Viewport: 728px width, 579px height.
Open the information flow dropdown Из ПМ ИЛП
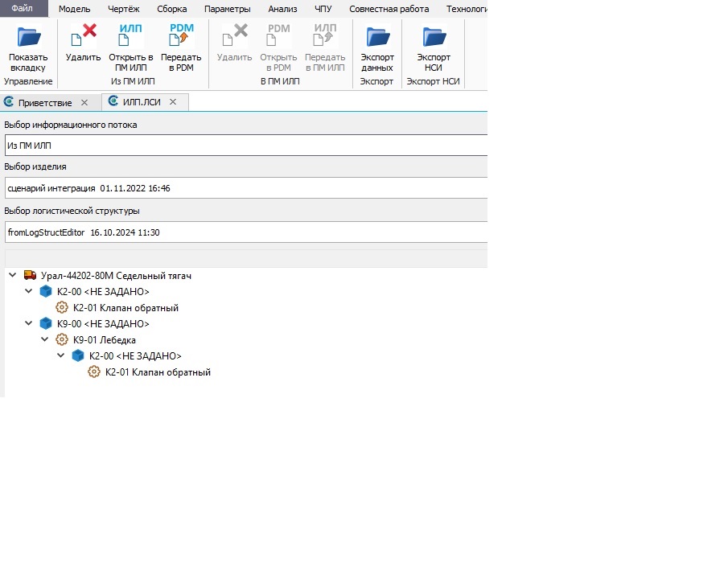pos(246,146)
